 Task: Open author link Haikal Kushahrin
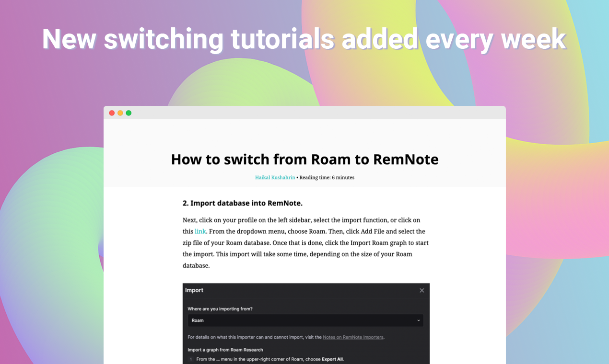click(275, 178)
